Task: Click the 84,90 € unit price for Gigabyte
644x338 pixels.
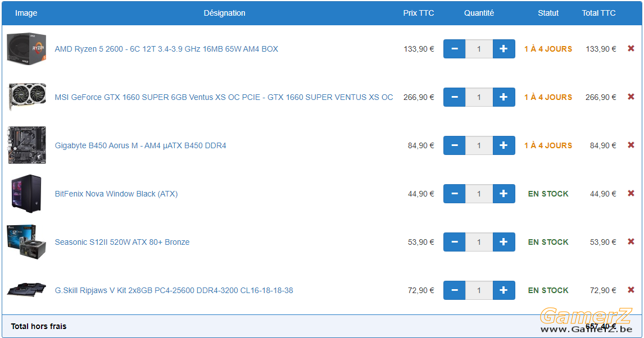Action: pos(421,145)
